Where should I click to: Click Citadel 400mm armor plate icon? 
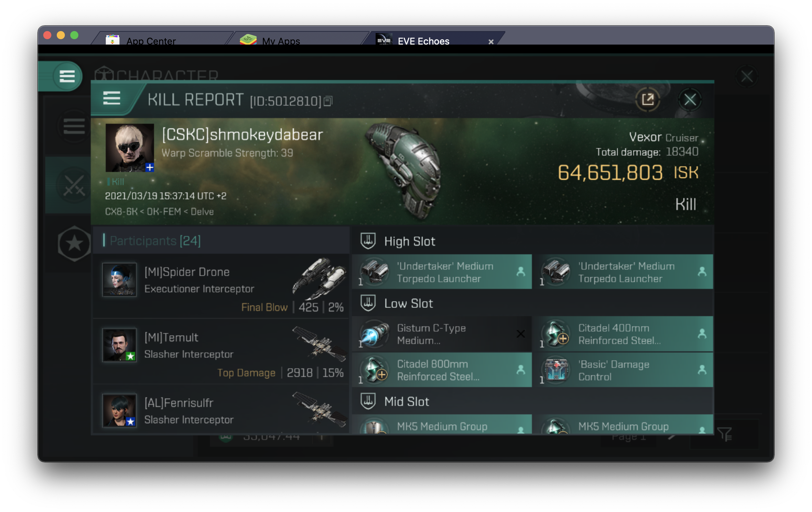pyautogui.click(x=556, y=334)
